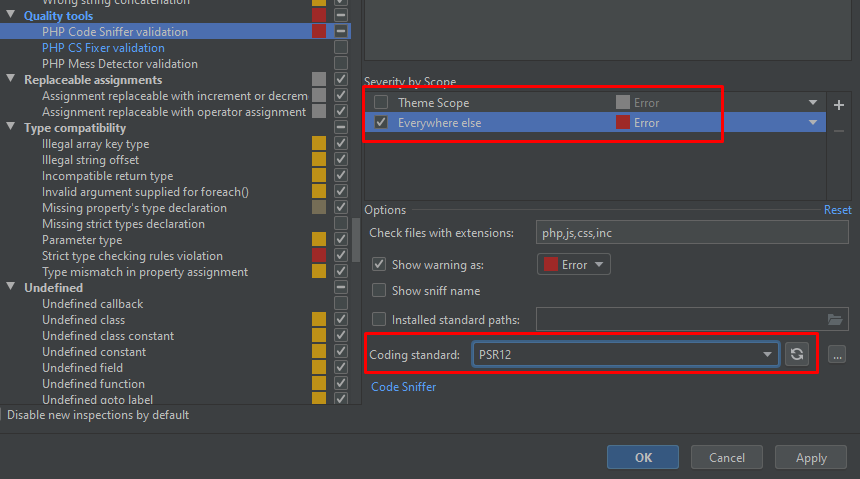Click red Error swatch in Everywhere else row
The image size is (860, 479).
tap(623, 122)
